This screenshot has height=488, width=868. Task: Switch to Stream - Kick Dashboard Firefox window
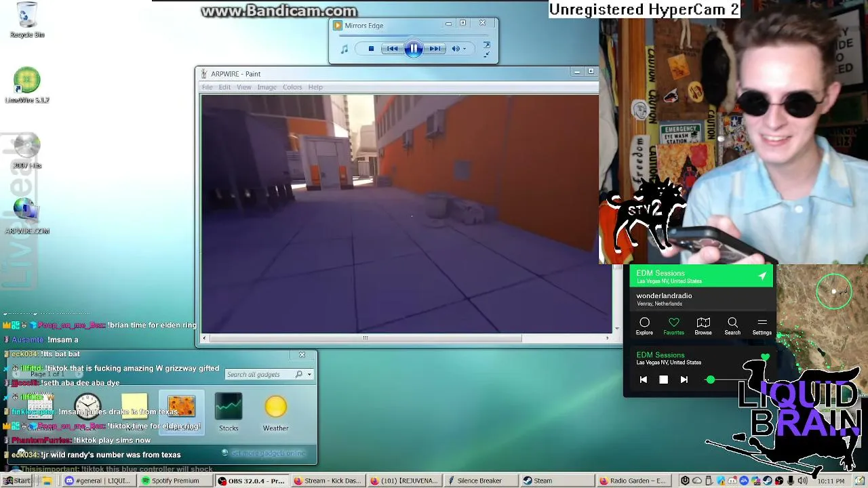point(328,481)
